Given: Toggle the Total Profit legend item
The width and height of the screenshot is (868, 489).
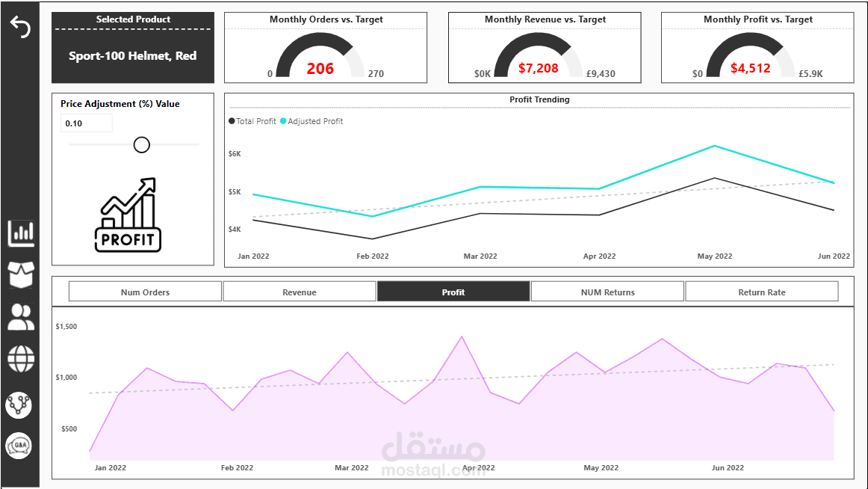Looking at the screenshot, I should click(252, 121).
